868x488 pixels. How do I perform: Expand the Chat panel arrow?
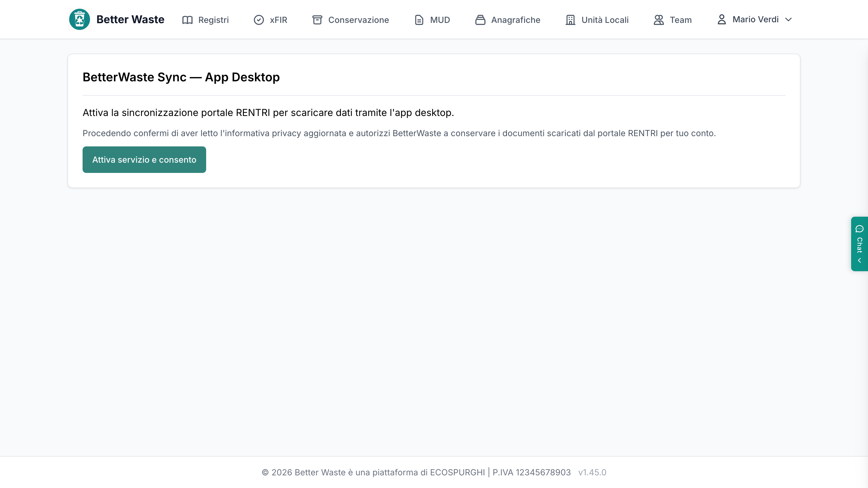tap(859, 260)
